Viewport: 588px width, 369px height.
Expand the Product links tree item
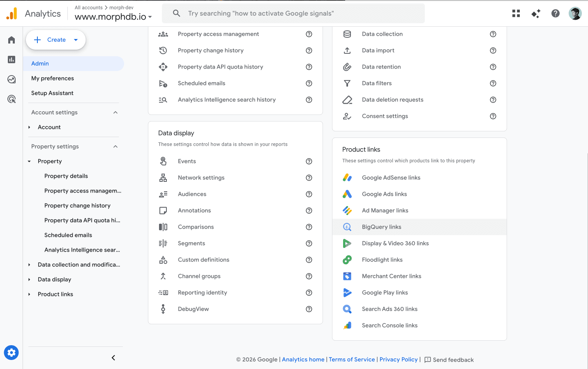[29, 294]
